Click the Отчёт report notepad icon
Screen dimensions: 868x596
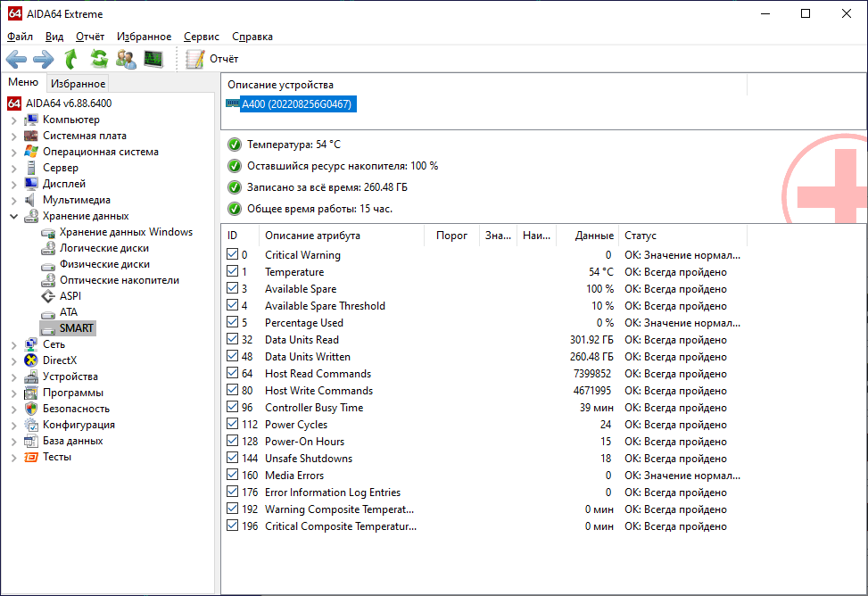(x=194, y=59)
